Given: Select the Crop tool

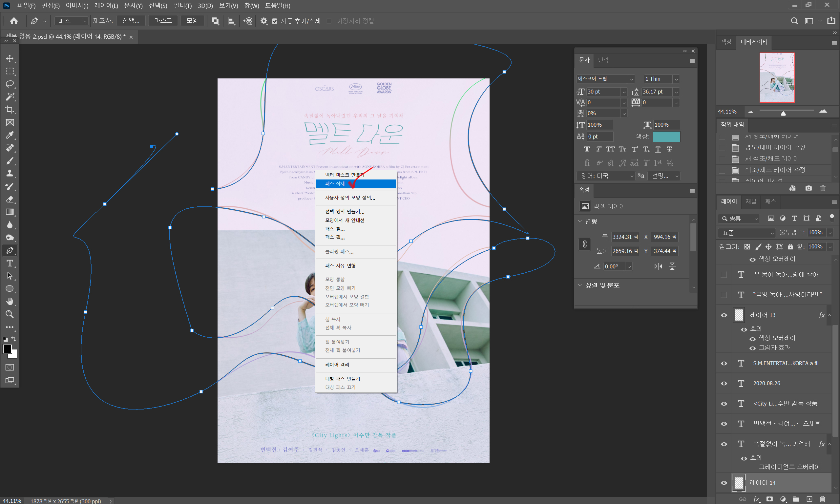Looking at the screenshot, I should tap(10, 109).
